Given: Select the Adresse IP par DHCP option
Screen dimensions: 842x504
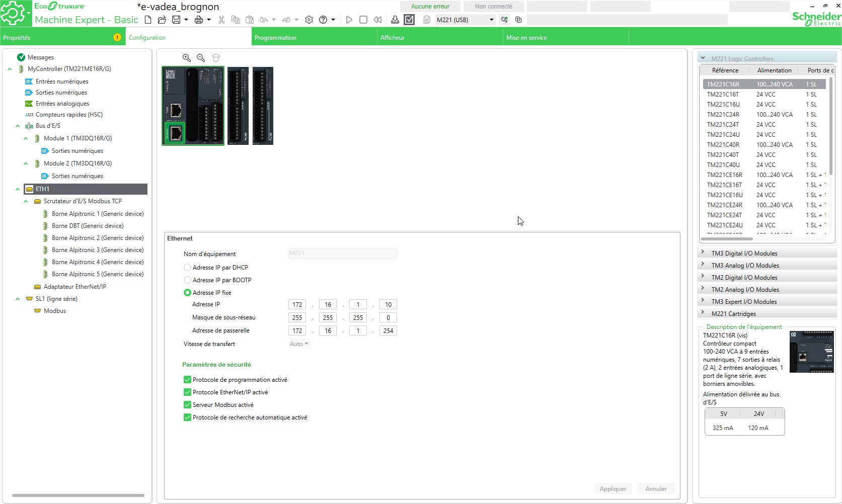Looking at the screenshot, I should click(x=187, y=268).
